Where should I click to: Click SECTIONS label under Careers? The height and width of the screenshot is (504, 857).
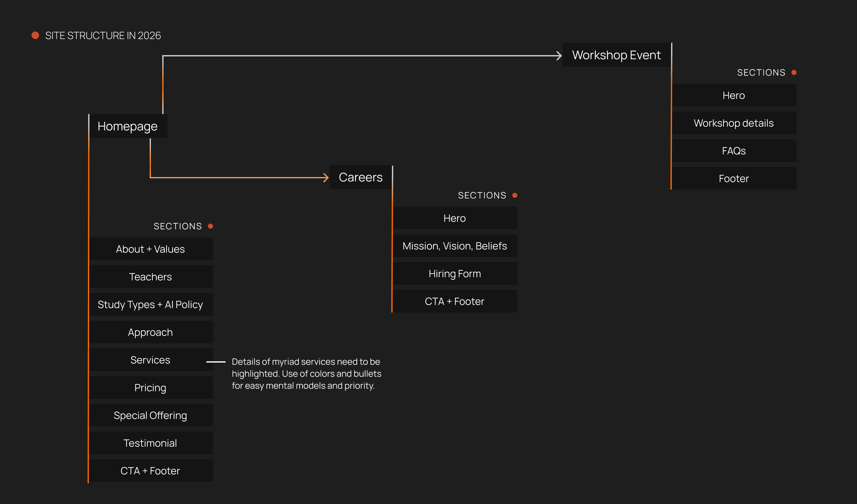(x=482, y=195)
